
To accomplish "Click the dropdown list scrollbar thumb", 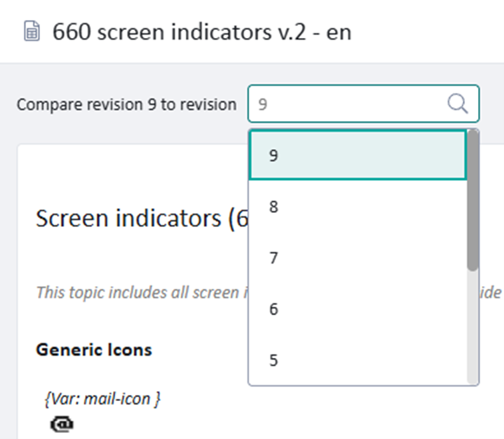I will pyautogui.click(x=473, y=200).
